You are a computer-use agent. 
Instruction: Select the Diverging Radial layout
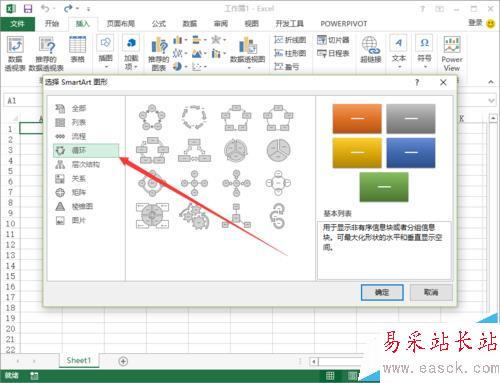pos(236,183)
